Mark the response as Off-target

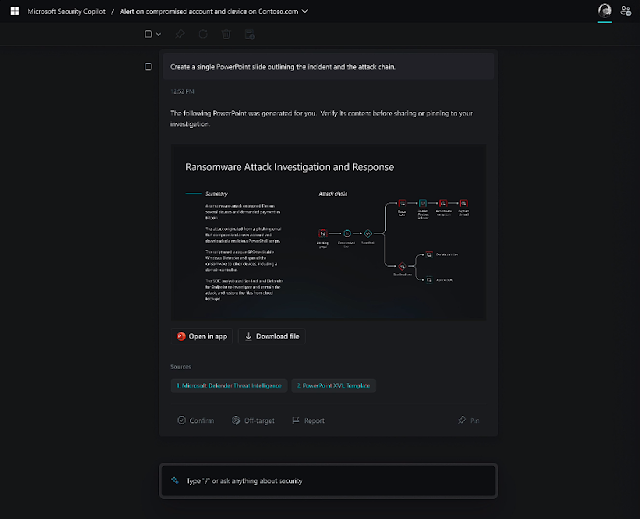[x=253, y=421]
